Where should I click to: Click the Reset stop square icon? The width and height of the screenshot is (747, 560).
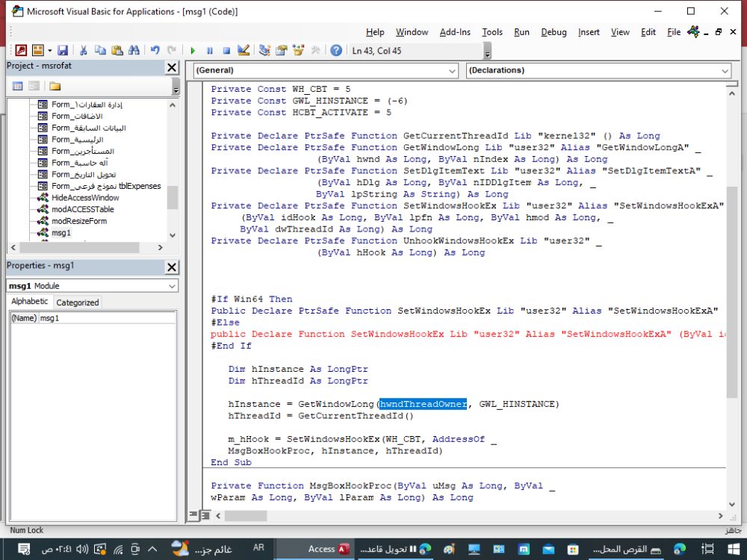[x=226, y=50]
